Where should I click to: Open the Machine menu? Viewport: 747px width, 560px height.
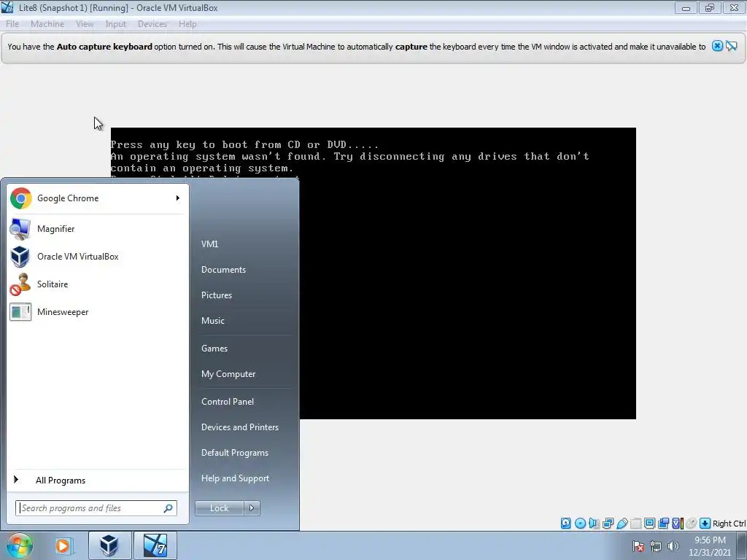click(x=47, y=24)
